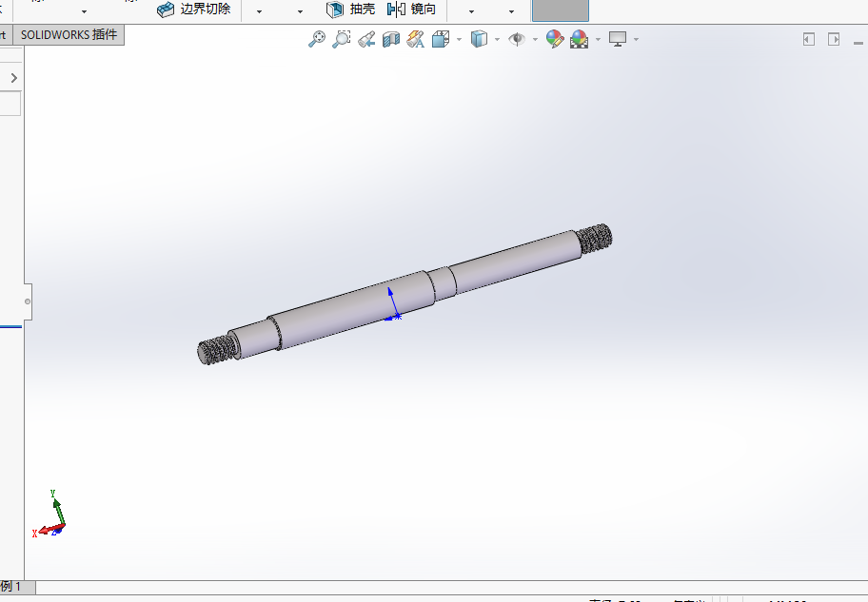The width and height of the screenshot is (868, 602).
Task: Click the Apply Scene icon
Action: point(579,39)
